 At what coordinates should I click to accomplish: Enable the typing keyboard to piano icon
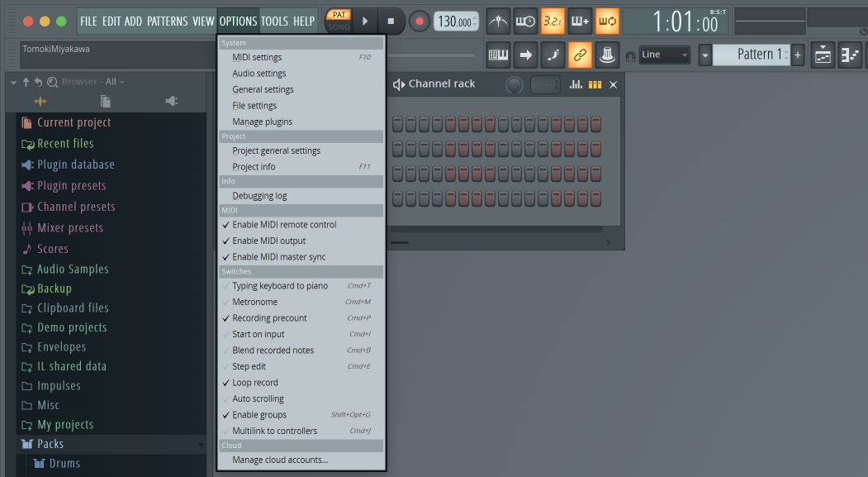498,55
